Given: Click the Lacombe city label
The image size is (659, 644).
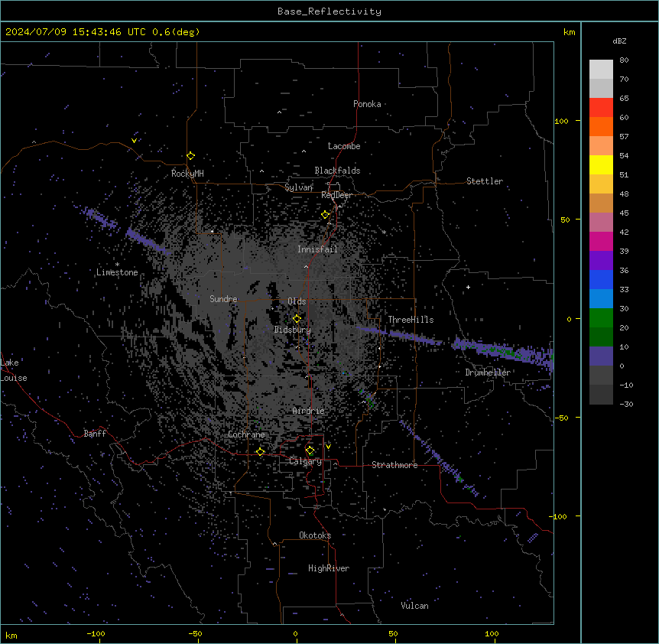Looking at the screenshot, I should click(x=344, y=146).
